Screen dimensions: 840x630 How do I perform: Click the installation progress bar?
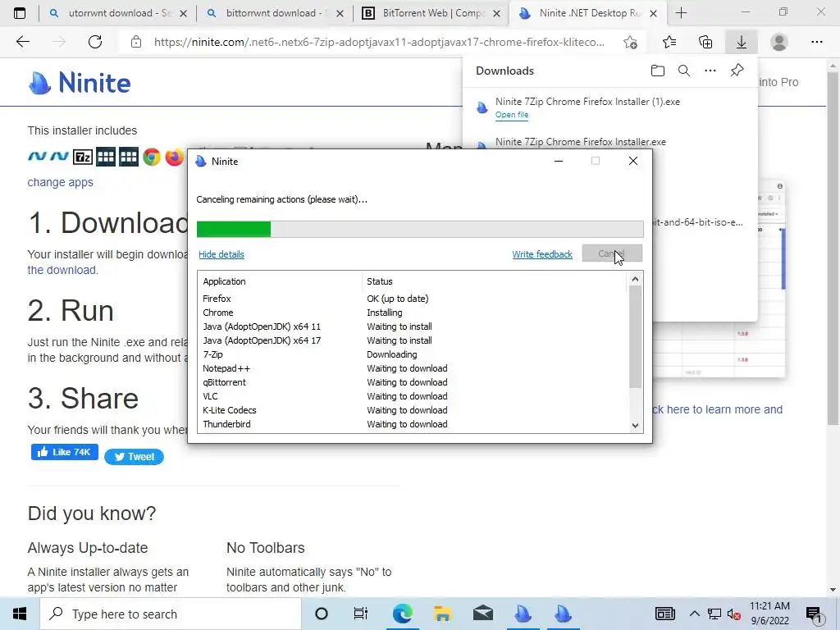tap(420, 229)
